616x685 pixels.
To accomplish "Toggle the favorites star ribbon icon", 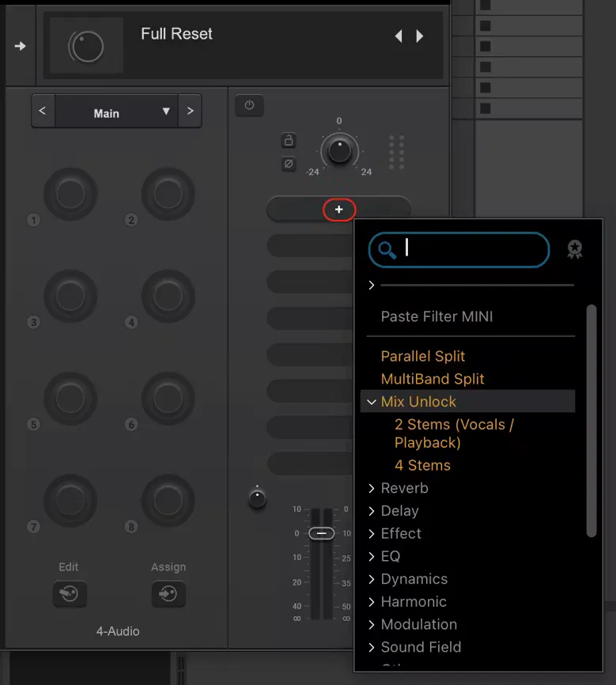I will coord(575,249).
